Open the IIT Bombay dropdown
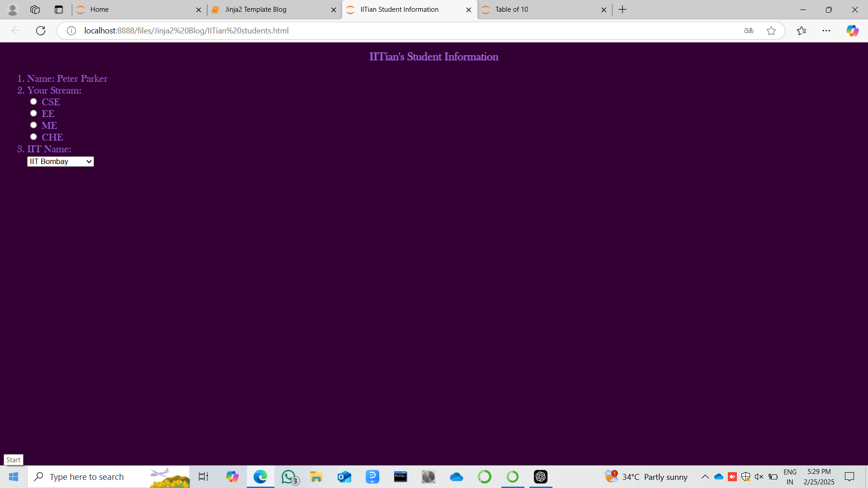The width and height of the screenshot is (868, 488). 61,162
